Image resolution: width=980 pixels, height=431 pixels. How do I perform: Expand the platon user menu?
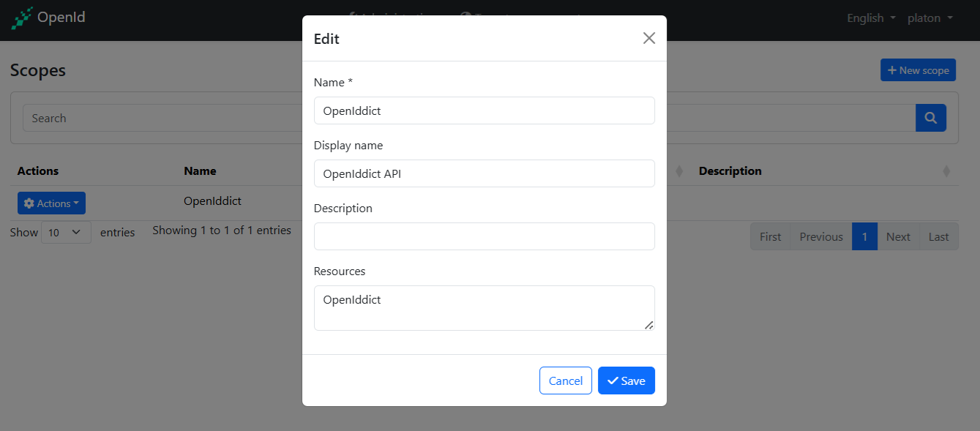point(929,18)
